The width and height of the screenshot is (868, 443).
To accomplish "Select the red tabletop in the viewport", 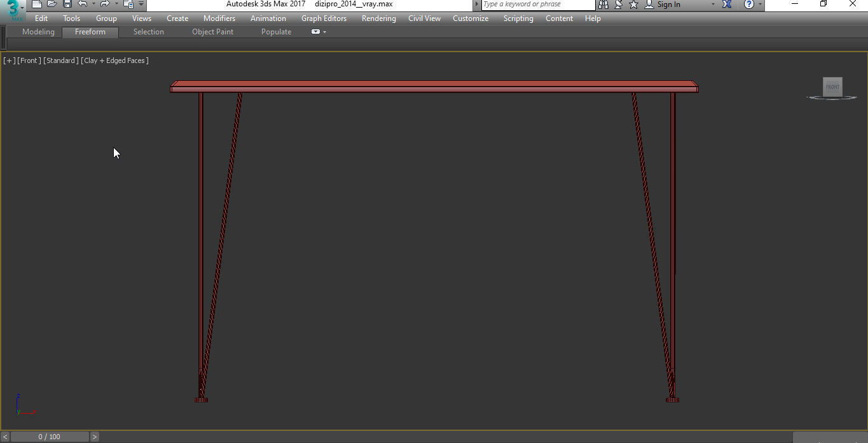I will (434, 87).
